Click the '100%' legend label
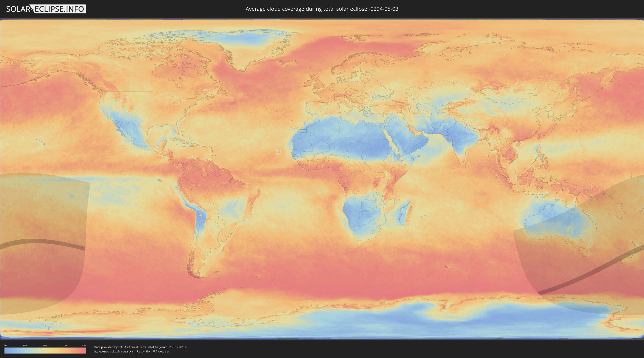 (x=83, y=345)
